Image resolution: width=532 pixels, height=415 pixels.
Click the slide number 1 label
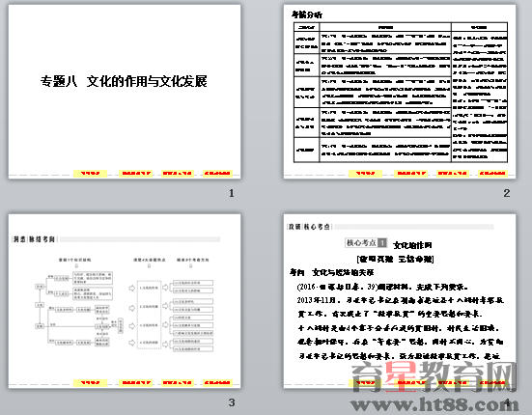[x=232, y=193]
